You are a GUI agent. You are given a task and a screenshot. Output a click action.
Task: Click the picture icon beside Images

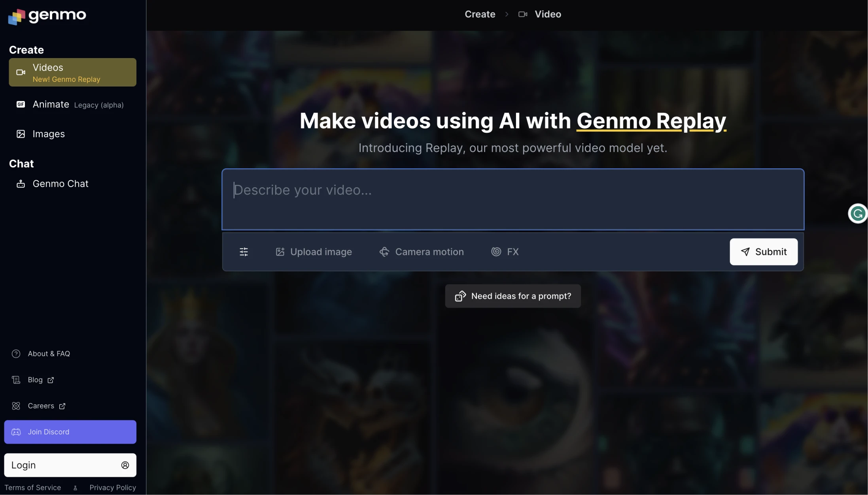click(x=21, y=134)
